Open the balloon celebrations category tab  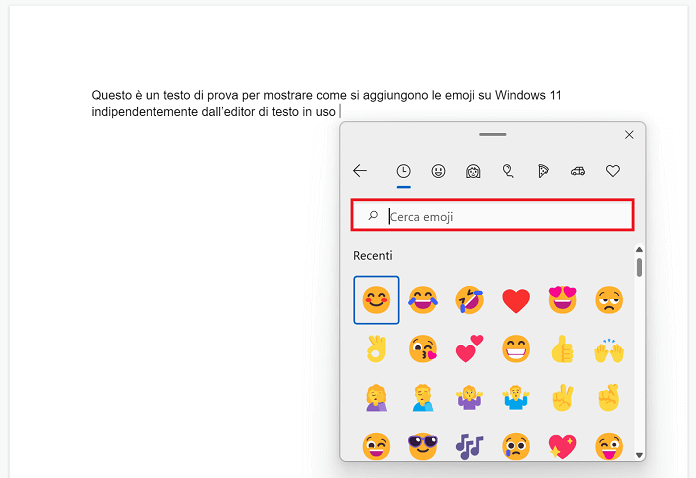point(508,171)
